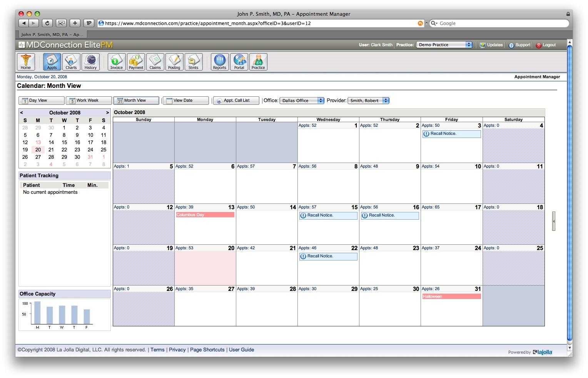The width and height of the screenshot is (588, 378).
Task: Click the Monday bar in Office Capacity chart
Action: point(37,312)
